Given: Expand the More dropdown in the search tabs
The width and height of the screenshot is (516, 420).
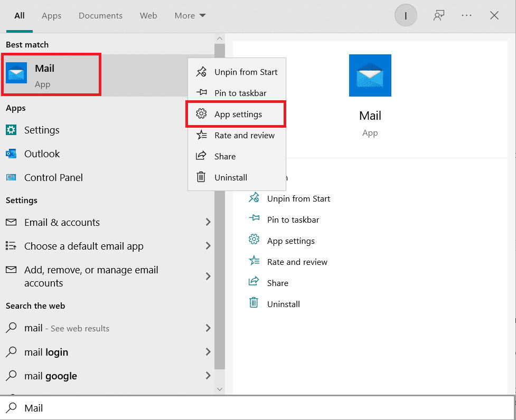Looking at the screenshot, I should (189, 15).
